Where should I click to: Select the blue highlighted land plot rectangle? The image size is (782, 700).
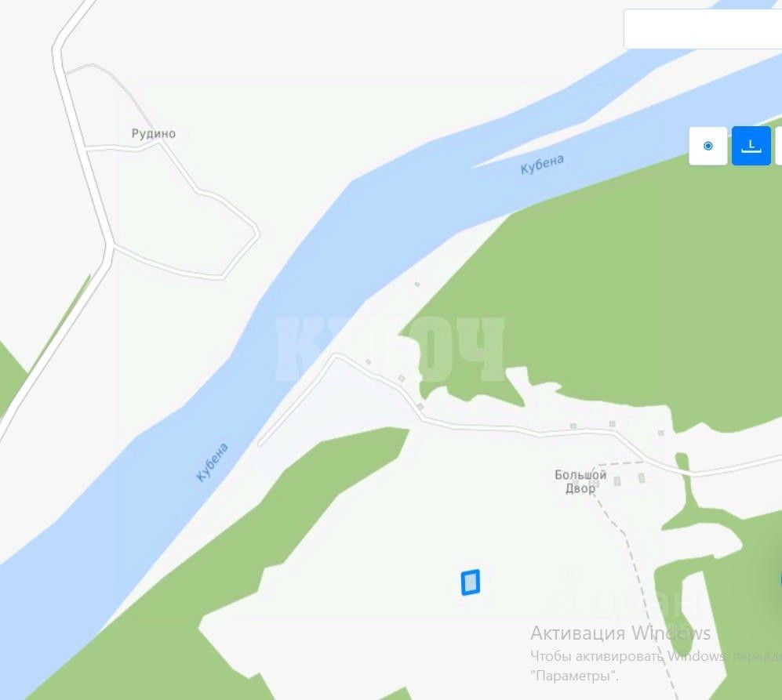[471, 582]
